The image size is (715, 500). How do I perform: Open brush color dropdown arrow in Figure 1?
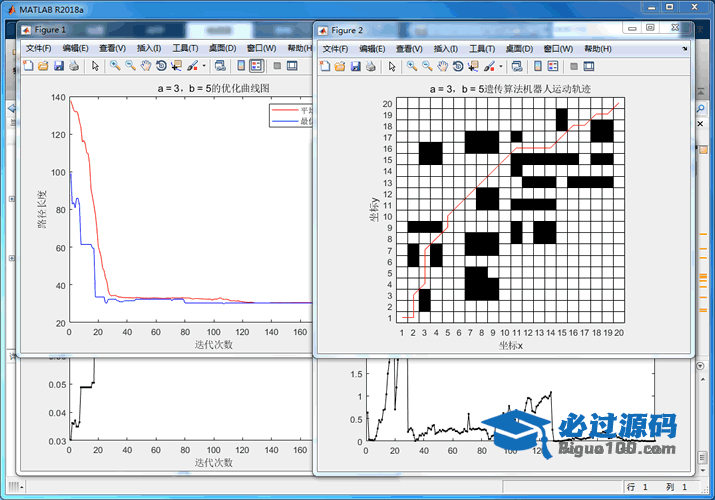(x=204, y=66)
